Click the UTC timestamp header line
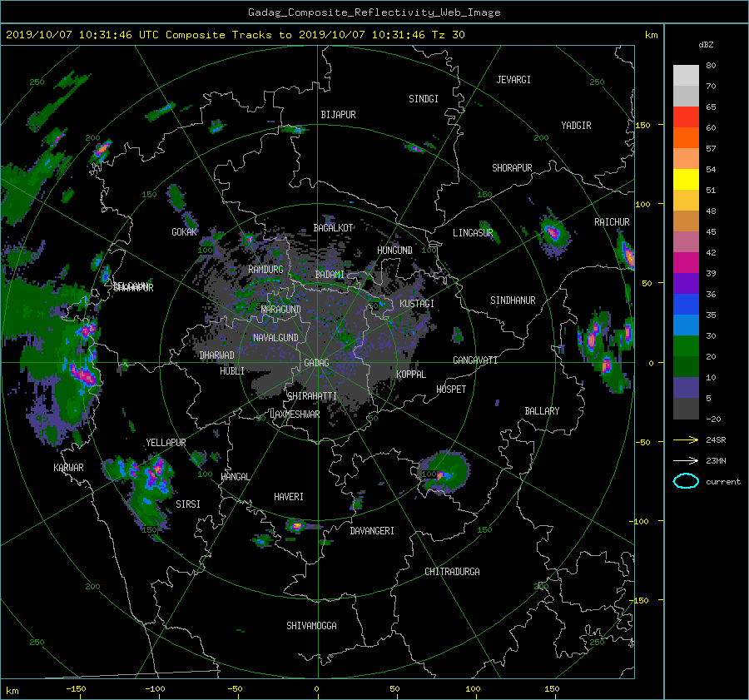 [x=235, y=35]
